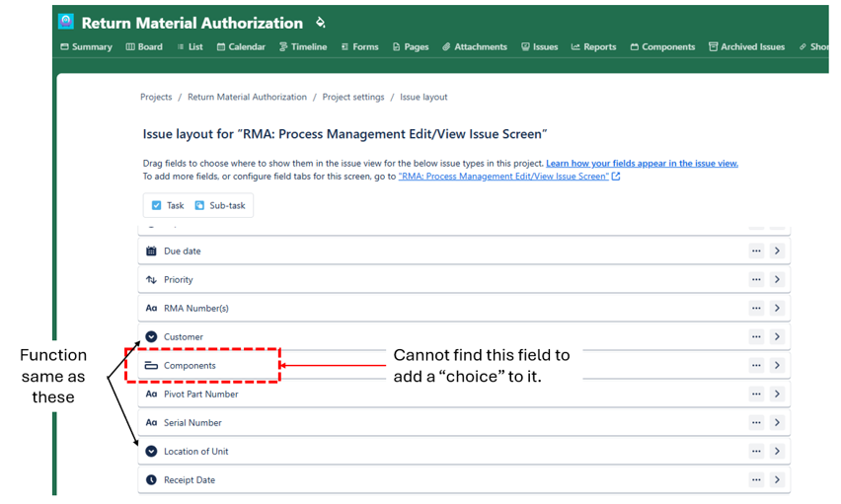This screenshot has height=504, width=841.
Task: Open the RMA Process Management screen link
Action: (x=503, y=177)
